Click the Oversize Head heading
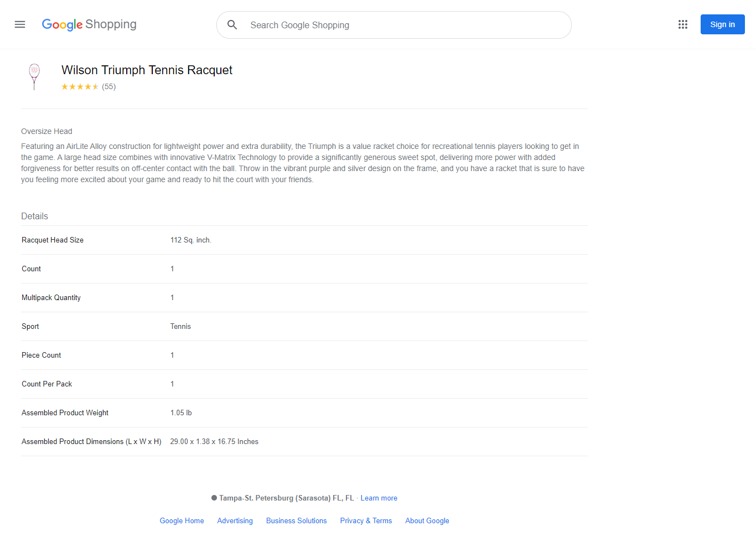Screen dimensions: 756x557 pos(46,131)
